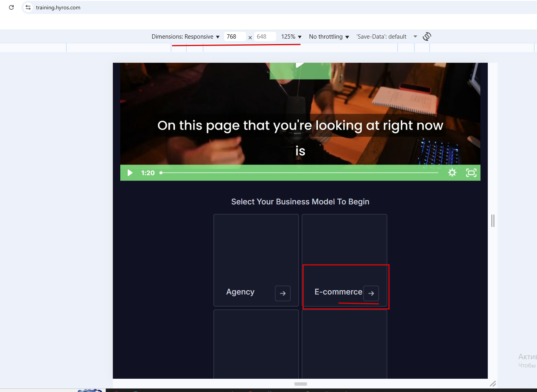This screenshot has width=537, height=392.
Task: Click the arrow icon on E-commerce card
Action: pyautogui.click(x=371, y=293)
